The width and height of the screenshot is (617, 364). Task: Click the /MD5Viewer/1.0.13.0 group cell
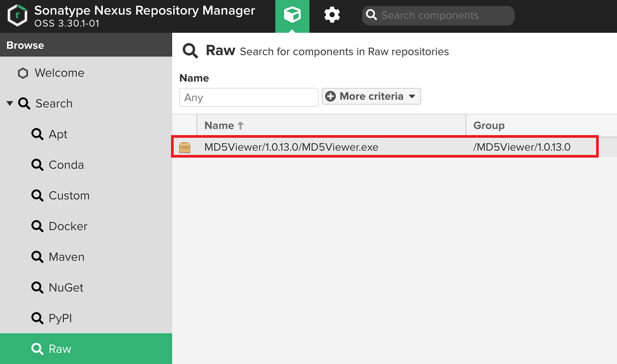coord(522,147)
